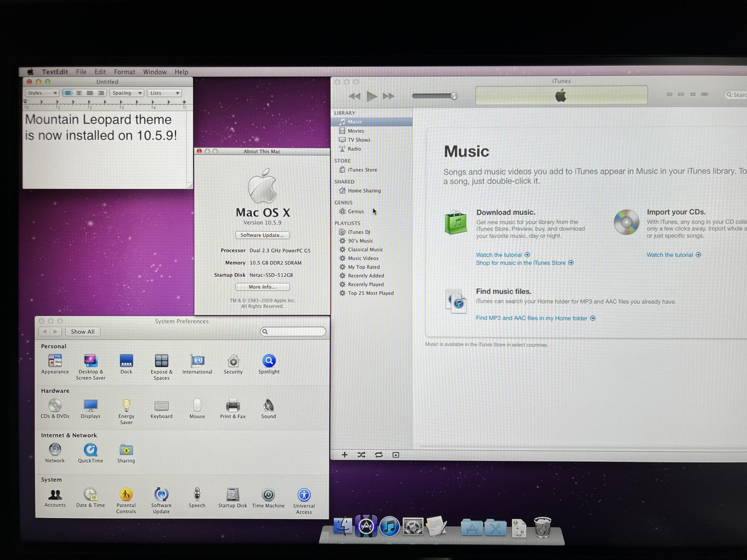The width and height of the screenshot is (747, 560).
Task: Open the Speech preference pane
Action: [197, 498]
